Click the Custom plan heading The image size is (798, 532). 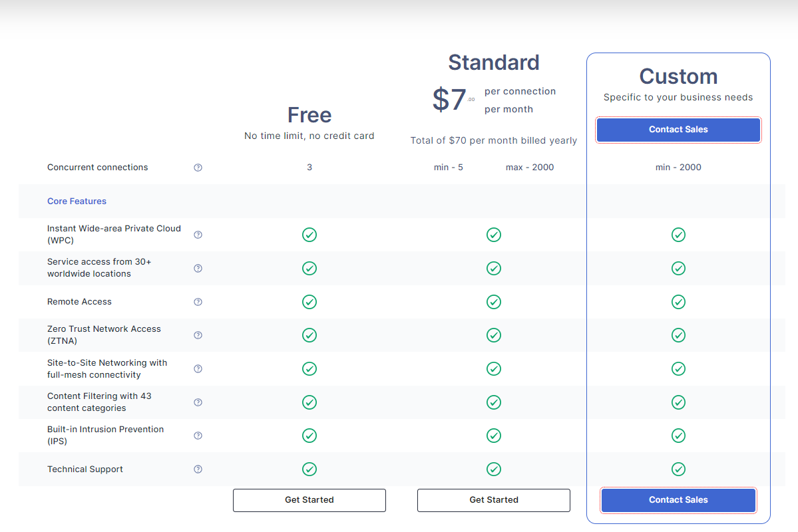pyautogui.click(x=678, y=76)
